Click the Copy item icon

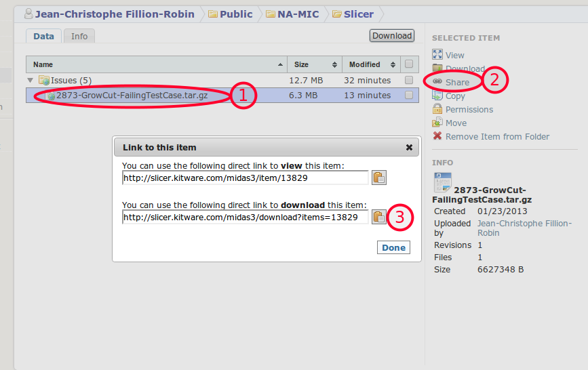click(437, 96)
